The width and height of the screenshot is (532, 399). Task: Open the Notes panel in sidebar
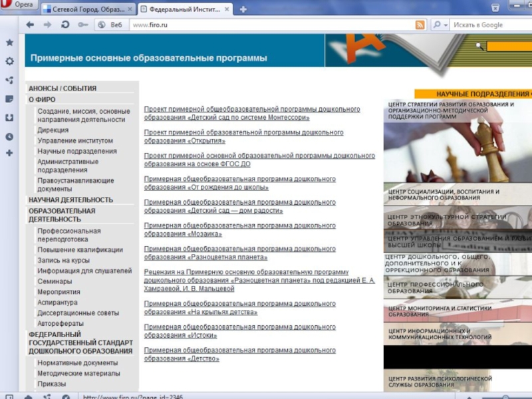(x=9, y=99)
